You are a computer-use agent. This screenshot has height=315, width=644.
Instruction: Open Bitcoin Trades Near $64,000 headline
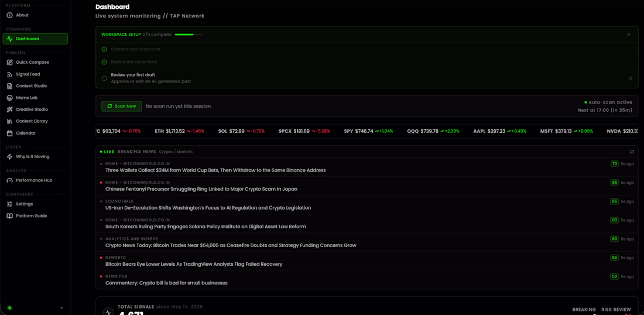point(231,245)
